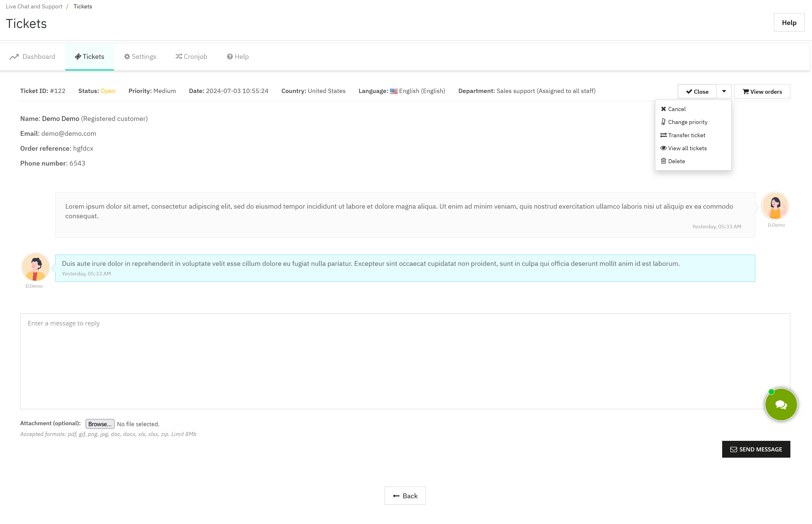812x524 pixels.
Task: Choose Delete from the actions menu
Action: pos(693,161)
